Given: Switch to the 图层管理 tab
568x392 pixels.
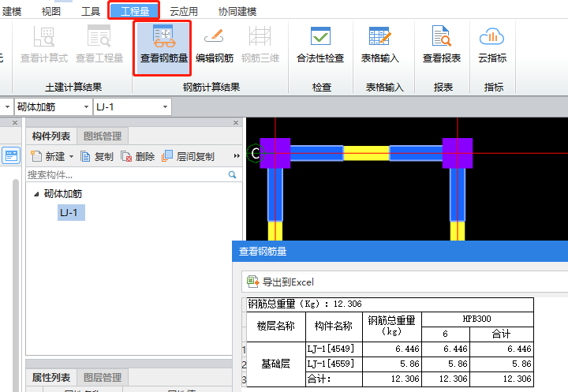Looking at the screenshot, I should click(103, 378).
